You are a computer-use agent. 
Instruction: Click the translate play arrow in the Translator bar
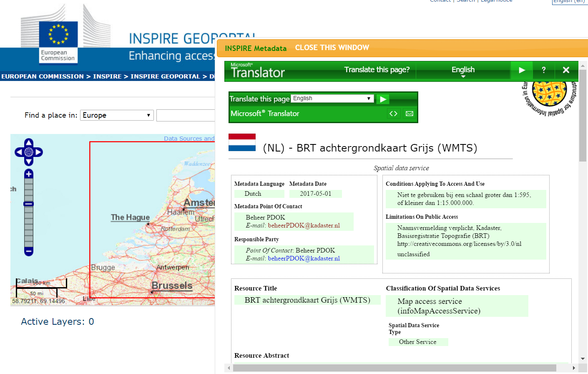(522, 70)
